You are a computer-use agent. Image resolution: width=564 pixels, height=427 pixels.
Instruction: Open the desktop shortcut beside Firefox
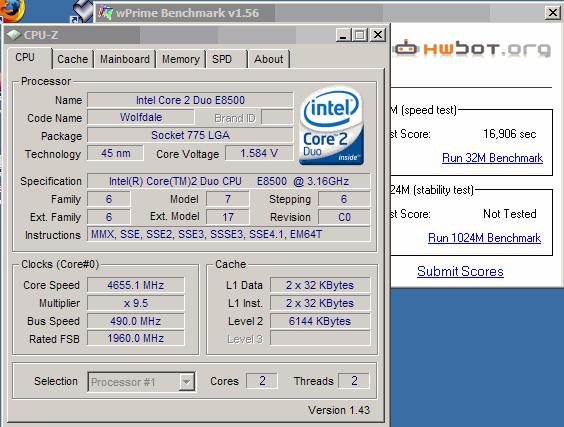click(x=83, y=11)
